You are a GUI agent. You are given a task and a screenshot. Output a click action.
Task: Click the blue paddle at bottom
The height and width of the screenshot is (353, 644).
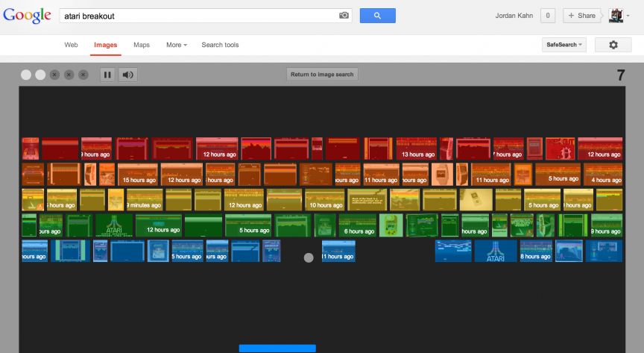coord(277,348)
